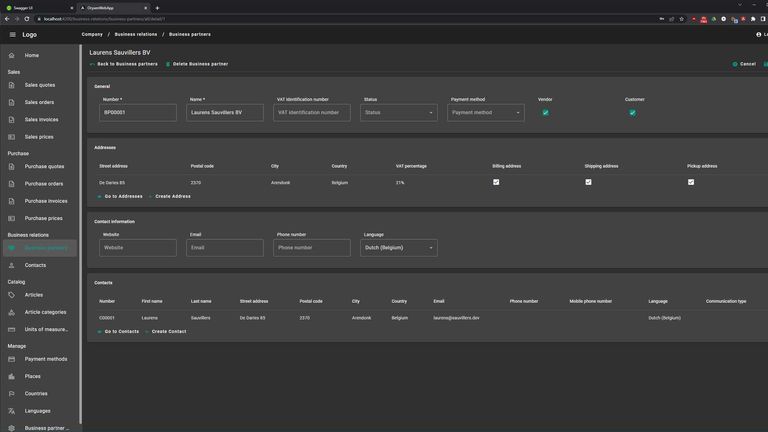768x432 pixels.
Task: Expand the Payment method dropdown
Action: [x=485, y=113]
